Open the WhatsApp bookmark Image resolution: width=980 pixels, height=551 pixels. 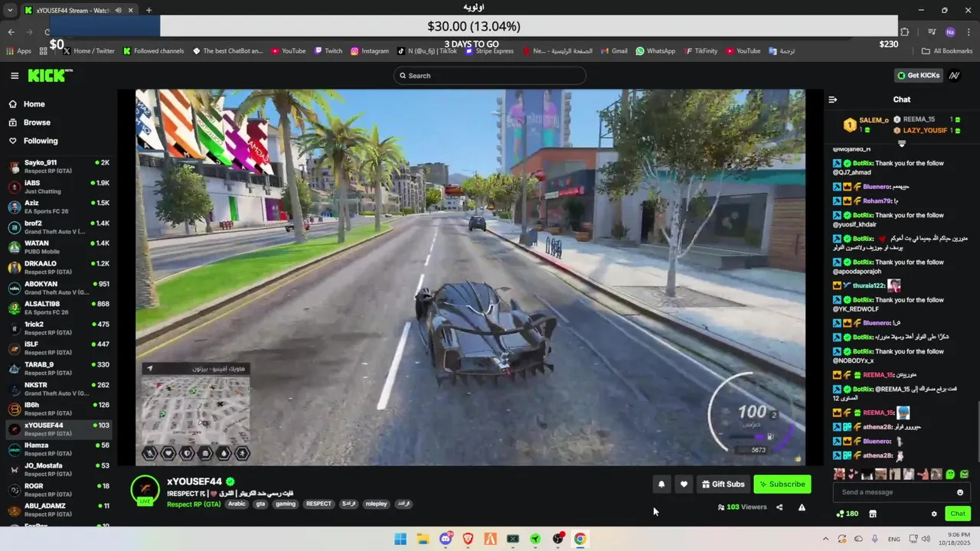(655, 51)
